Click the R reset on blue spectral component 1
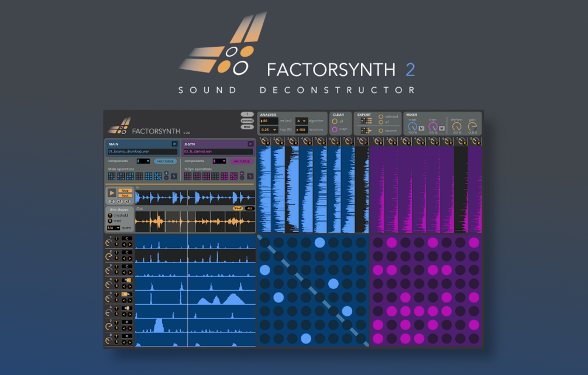Image resolution: width=588 pixels, height=375 pixels. [268, 143]
